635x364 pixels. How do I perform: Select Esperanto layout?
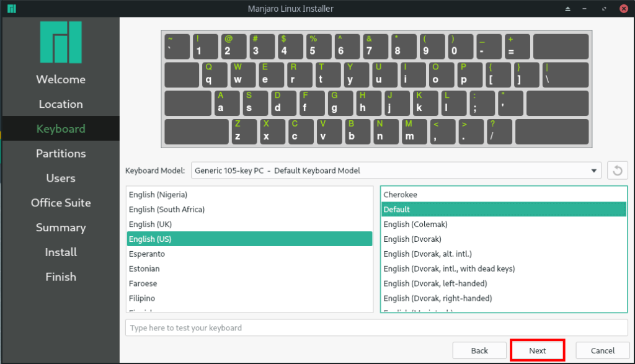249,254
